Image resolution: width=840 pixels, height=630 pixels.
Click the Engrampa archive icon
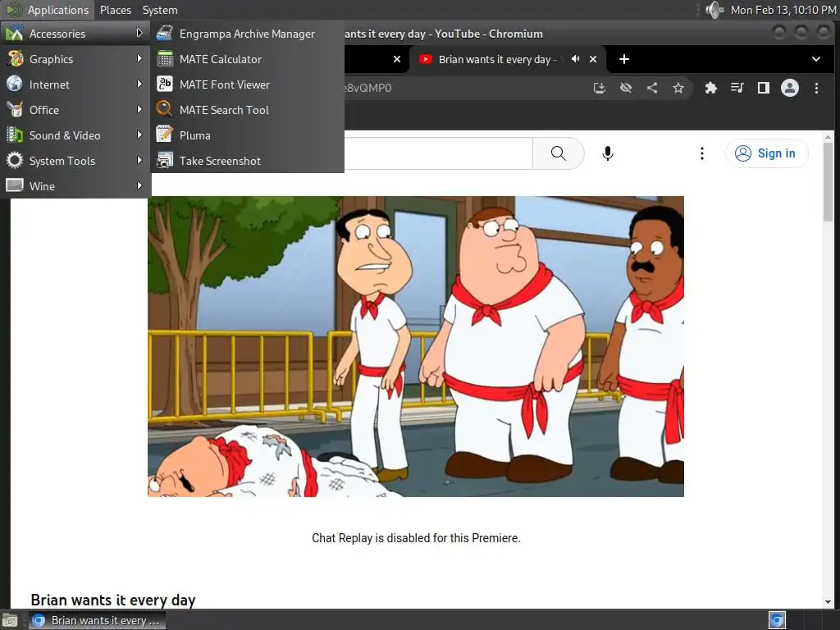pyautogui.click(x=164, y=33)
